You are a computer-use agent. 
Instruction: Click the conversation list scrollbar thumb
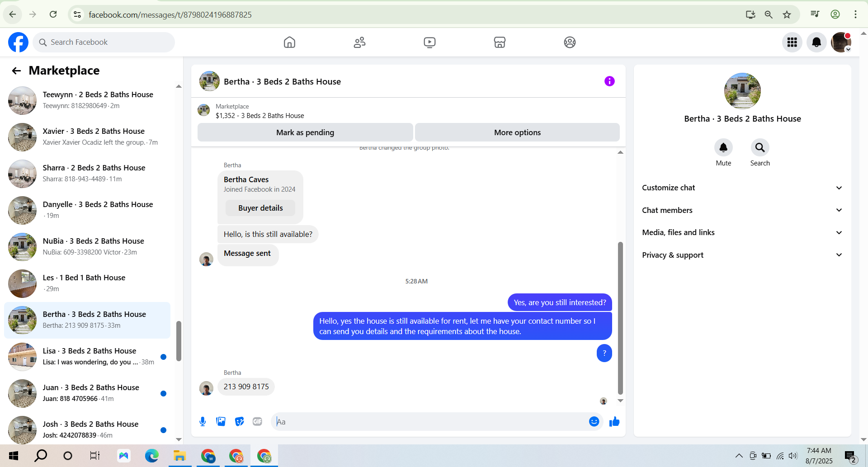pyautogui.click(x=179, y=341)
